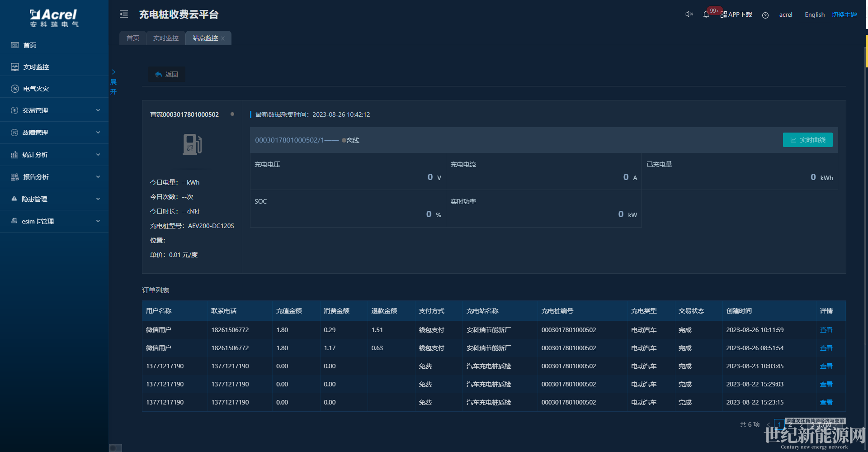
Task: Open the help question mark icon
Action: [x=765, y=15]
